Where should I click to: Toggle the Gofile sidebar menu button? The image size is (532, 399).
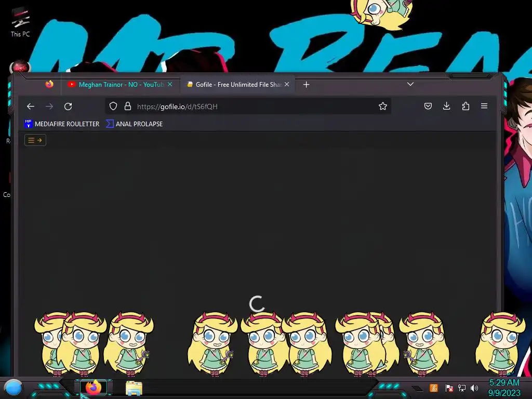coord(35,140)
